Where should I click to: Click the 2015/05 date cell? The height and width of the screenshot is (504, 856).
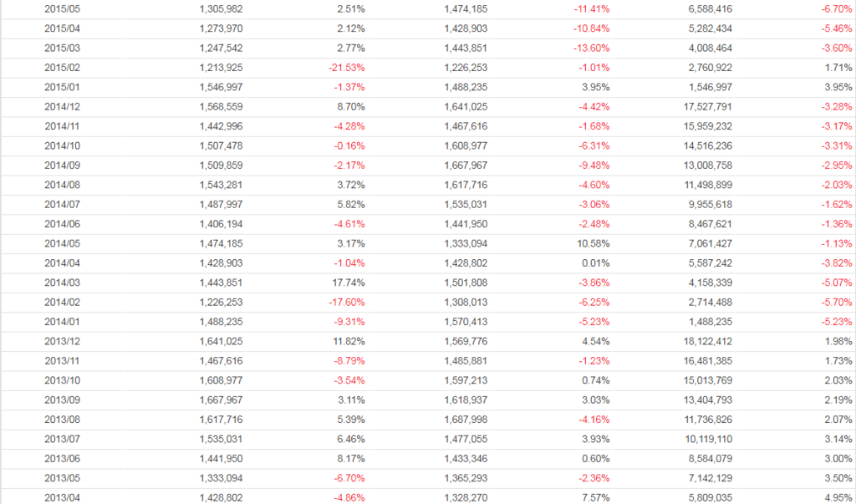pyautogui.click(x=63, y=9)
